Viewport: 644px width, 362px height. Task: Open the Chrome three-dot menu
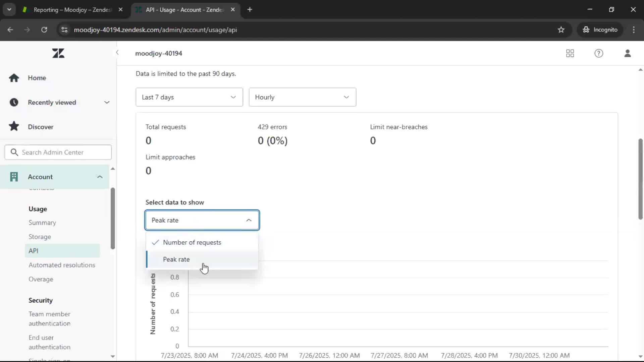pyautogui.click(x=634, y=30)
